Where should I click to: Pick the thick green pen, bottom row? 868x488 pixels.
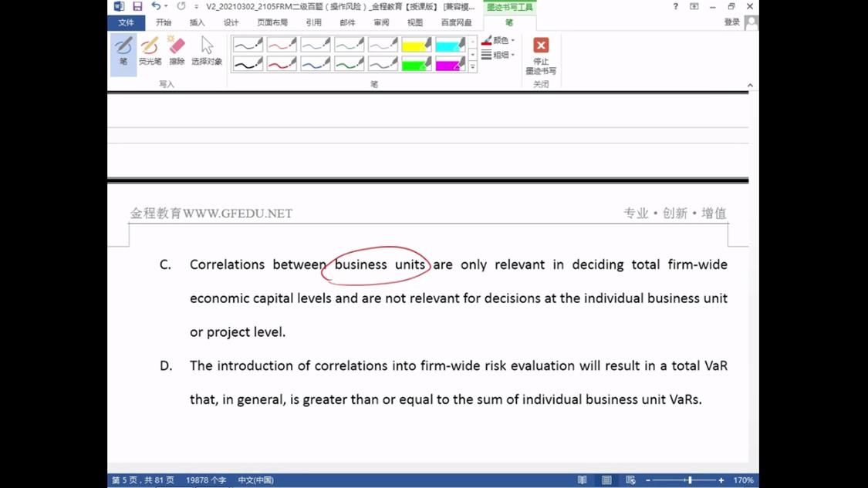[350, 64]
